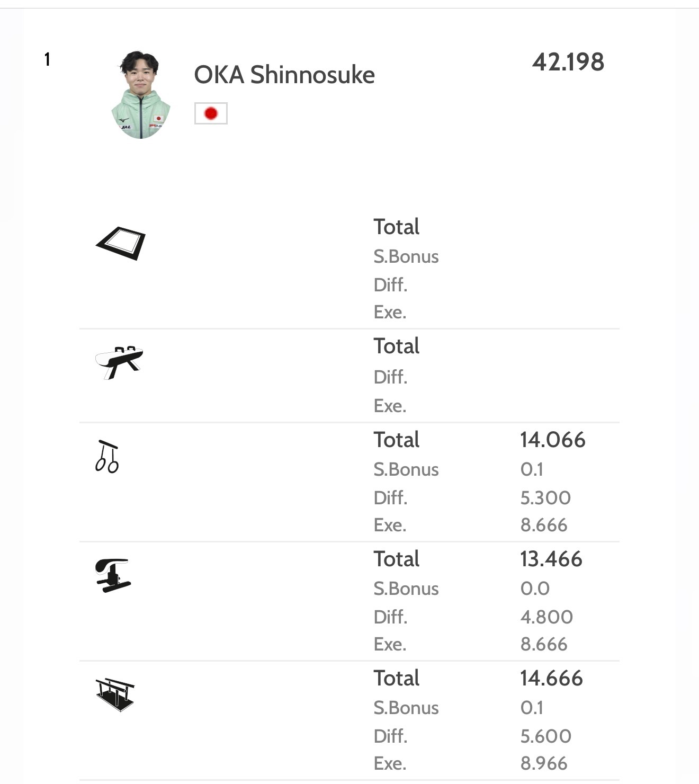Click the parallel bars apparatus icon
This screenshot has height=784, width=699.
point(115,694)
